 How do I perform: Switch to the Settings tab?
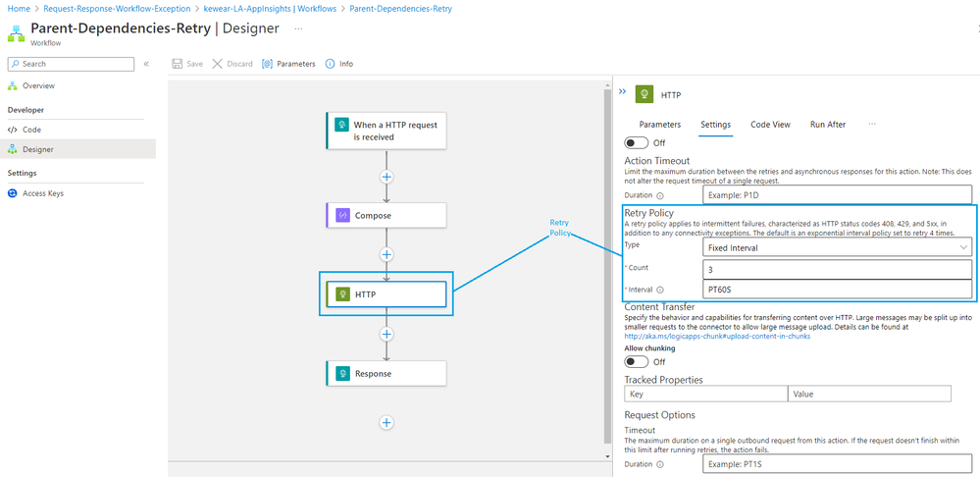click(715, 125)
